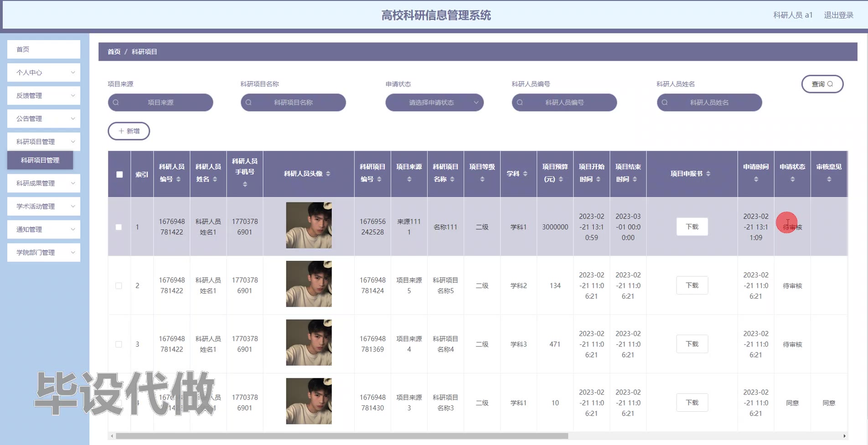Open the 请选择申请状态 dropdown
Image resolution: width=868 pixels, height=445 pixels.
point(434,103)
